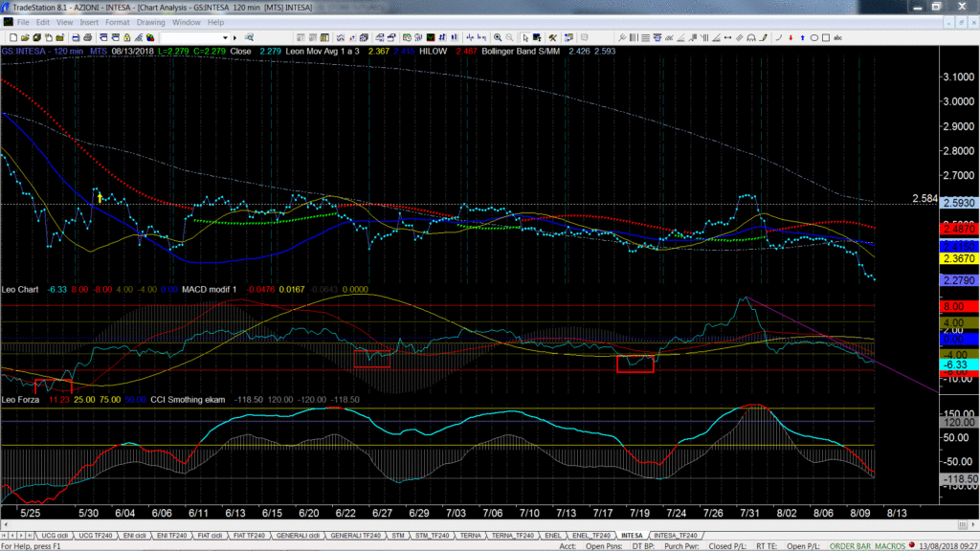Click the Open folder toolbar icon
The image size is (980, 551).
[25, 37]
